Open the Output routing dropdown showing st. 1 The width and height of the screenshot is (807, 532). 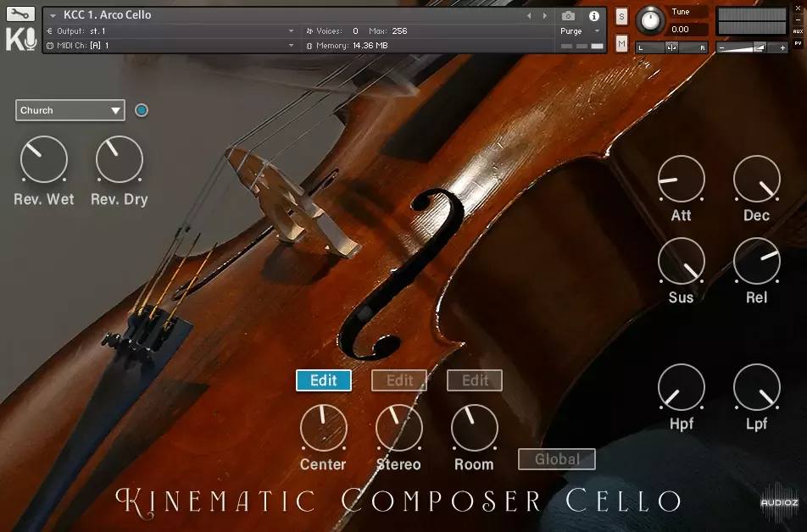(x=170, y=30)
